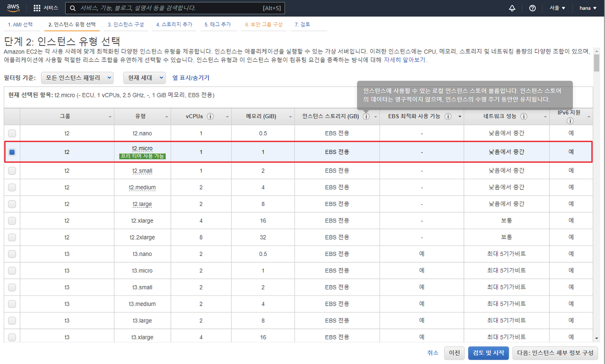Open the 모든 인스턴스 패밀리 filter dropdown

coord(78,78)
